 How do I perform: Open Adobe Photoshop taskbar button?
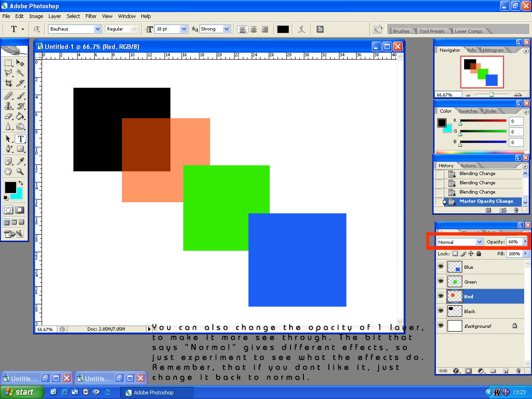pyautogui.click(x=157, y=393)
